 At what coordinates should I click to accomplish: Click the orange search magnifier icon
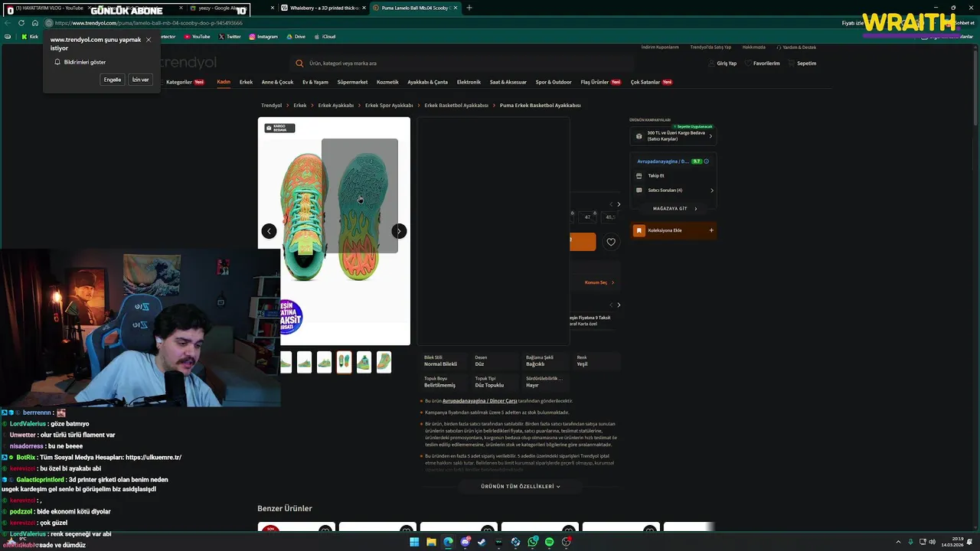pyautogui.click(x=299, y=64)
